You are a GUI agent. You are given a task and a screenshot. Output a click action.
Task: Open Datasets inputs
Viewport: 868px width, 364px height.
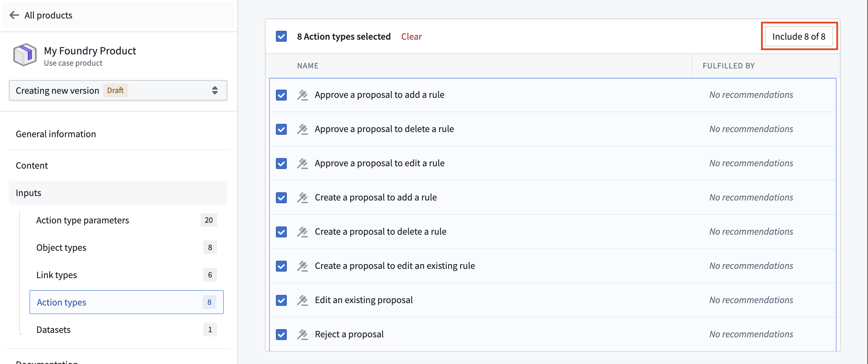[127, 329]
